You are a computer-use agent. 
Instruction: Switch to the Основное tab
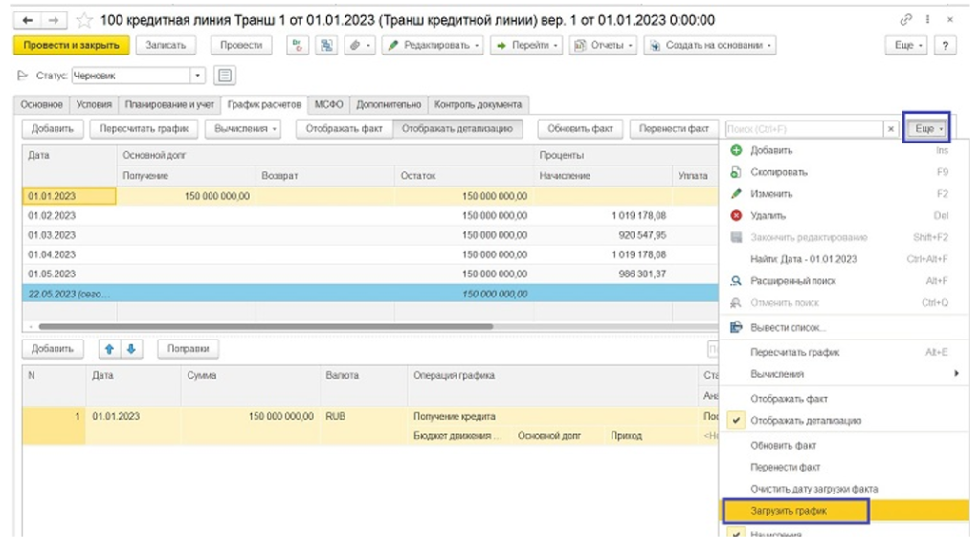(42, 105)
